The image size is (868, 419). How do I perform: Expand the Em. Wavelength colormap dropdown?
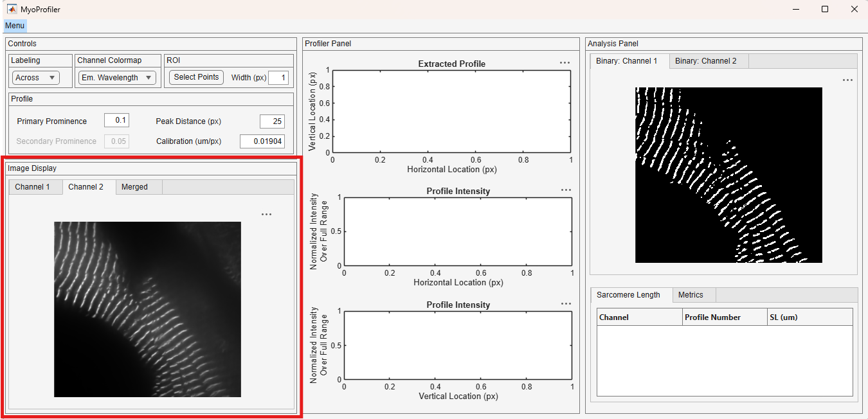(117, 78)
